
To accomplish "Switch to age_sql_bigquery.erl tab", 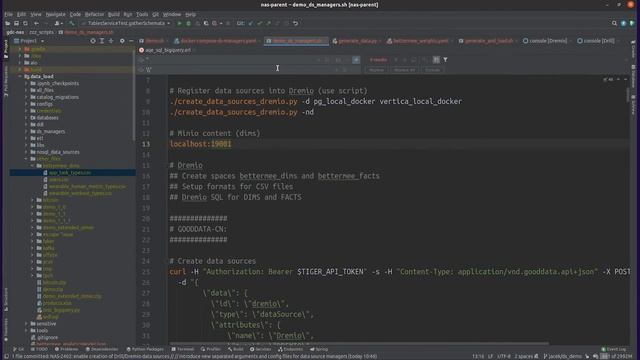I will pos(165,50).
